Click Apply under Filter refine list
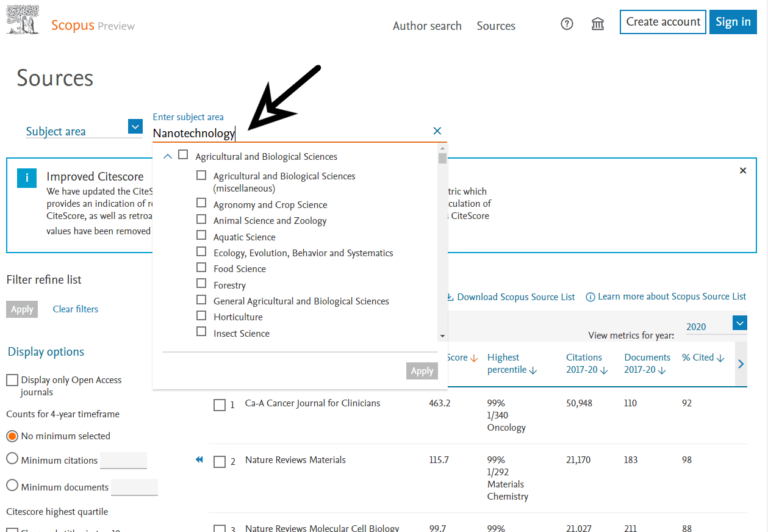The width and height of the screenshot is (768, 532). (22, 309)
